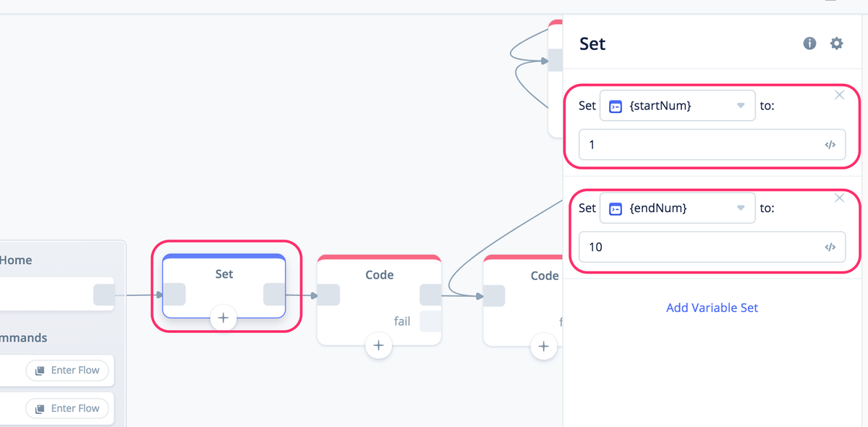Remove the endNum variable set
This screenshot has width=868, height=427.
coord(839,198)
